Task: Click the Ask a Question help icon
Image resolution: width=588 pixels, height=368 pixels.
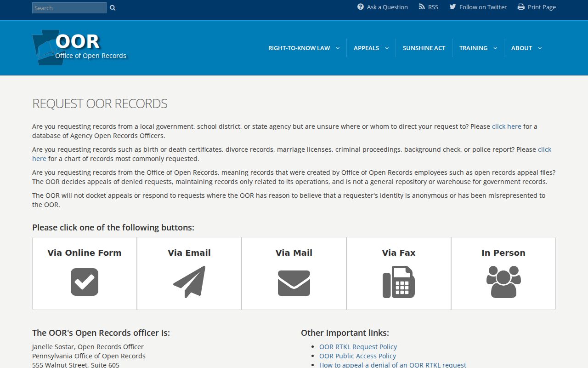Action: pyautogui.click(x=361, y=7)
